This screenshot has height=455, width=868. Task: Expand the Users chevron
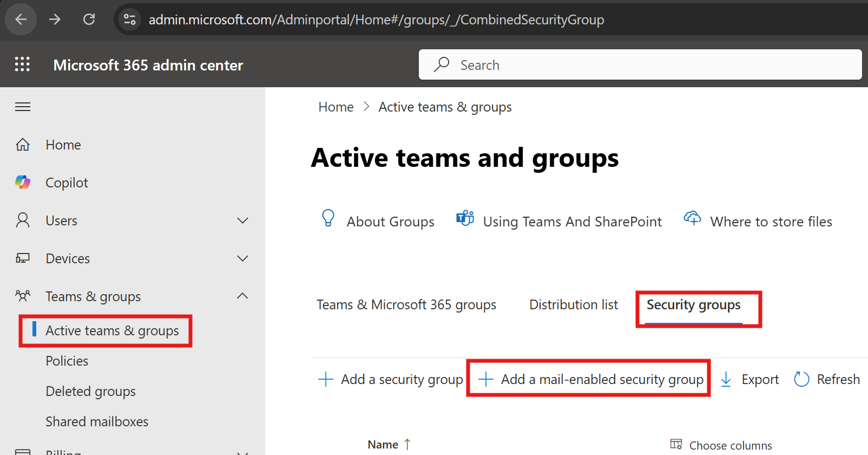(243, 220)
